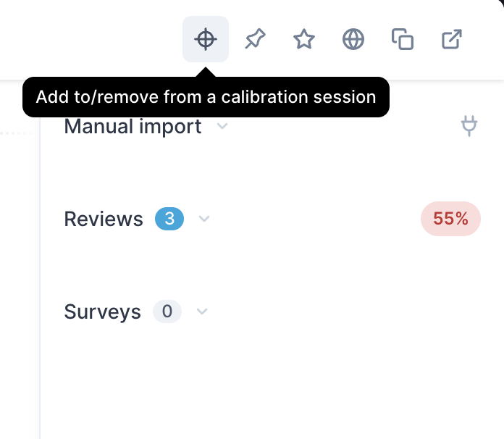Click the blue Reviews count badge showing 3

(169, 219)
